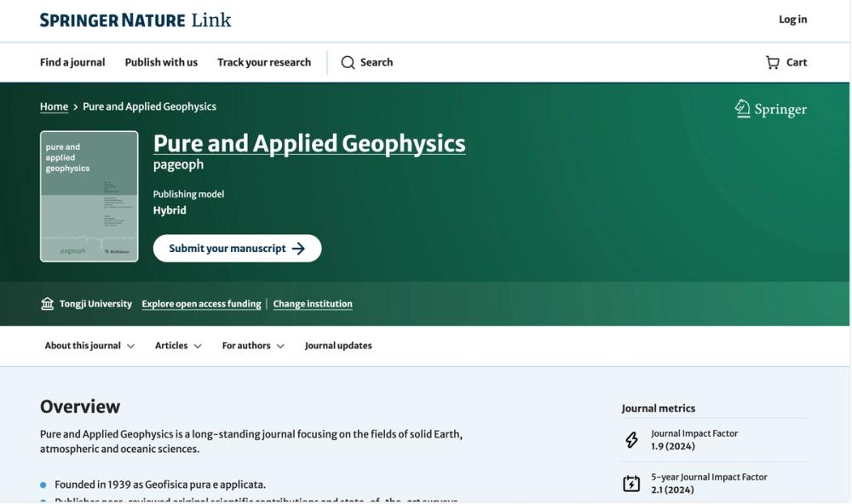Click the Search label in navigation
This screenshot has width=852, height=504.
tap(377, 62)
